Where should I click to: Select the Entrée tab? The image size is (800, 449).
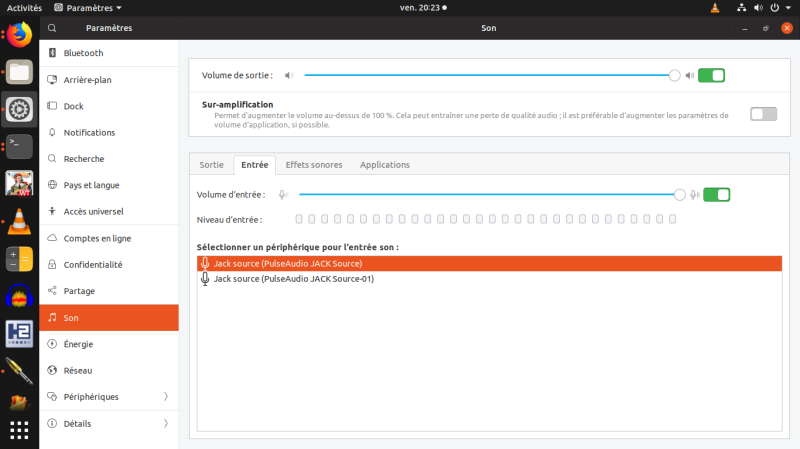255,165
